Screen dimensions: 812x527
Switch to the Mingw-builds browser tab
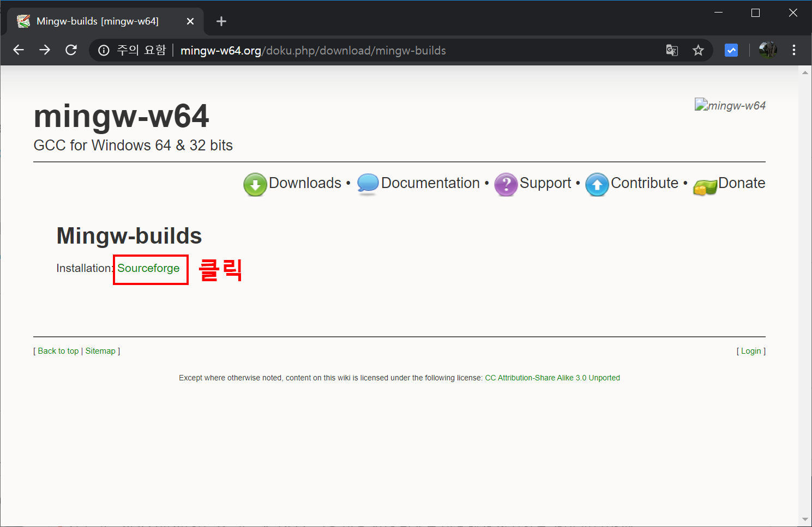(97, 21)
